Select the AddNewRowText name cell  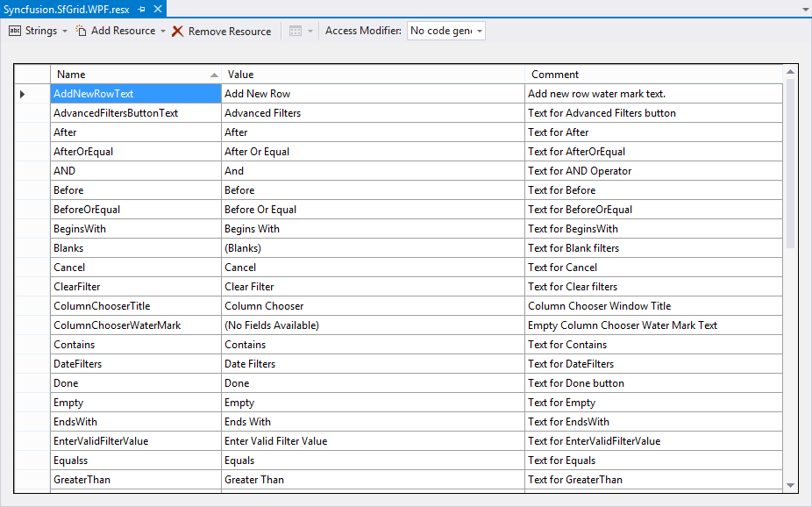click(x=136, y=94)
